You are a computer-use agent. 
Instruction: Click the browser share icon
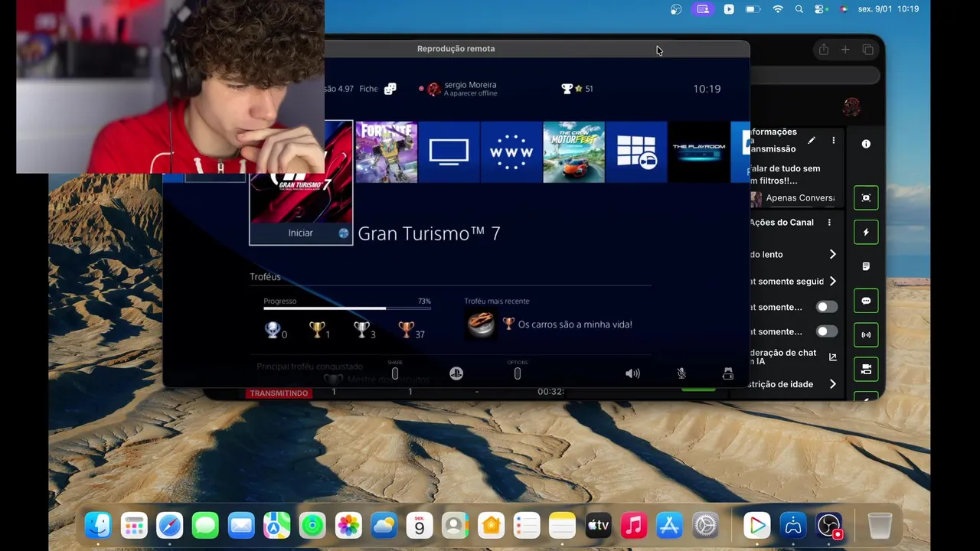click(823, 50)
